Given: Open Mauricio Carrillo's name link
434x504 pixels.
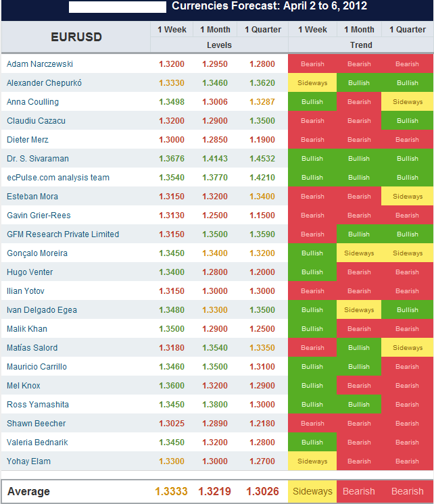Looking at the screenshot, I should (37, 367).
